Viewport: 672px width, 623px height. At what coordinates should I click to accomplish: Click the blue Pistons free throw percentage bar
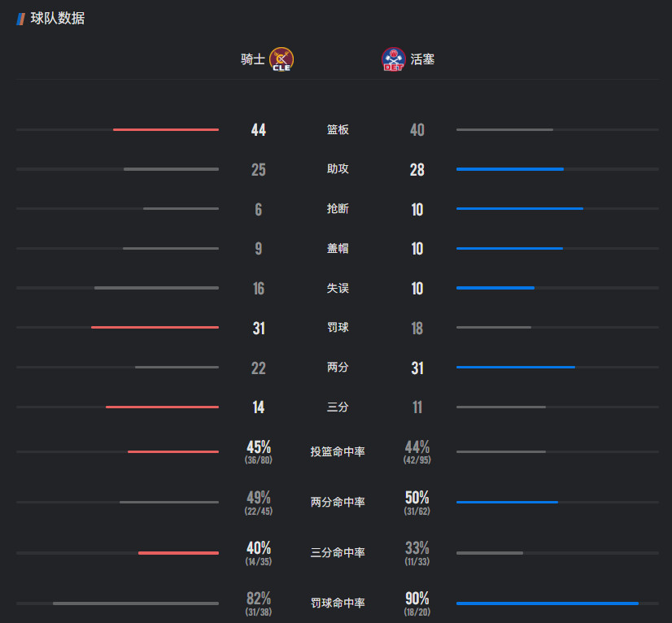(548, 603)
